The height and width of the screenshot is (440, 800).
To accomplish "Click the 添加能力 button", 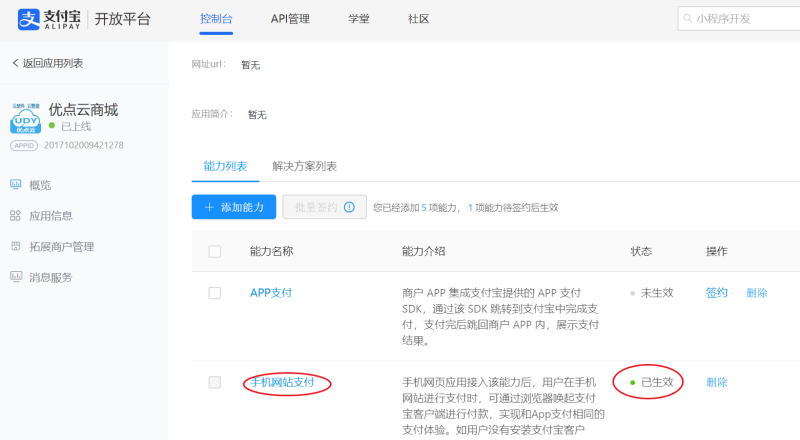I will (x=234, y=207).
